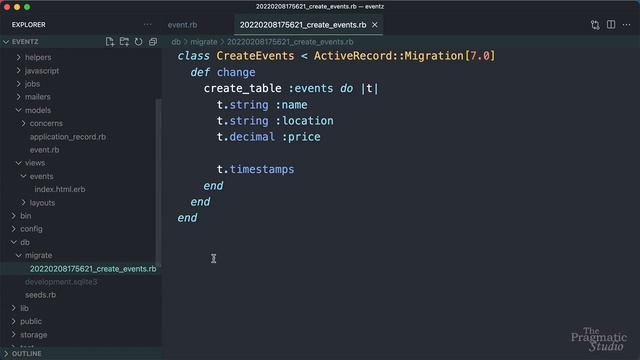The width and height of the screenshot is (640, 360).
Task: Click the Explorer sidebar scrollbar
Action: 158,182
